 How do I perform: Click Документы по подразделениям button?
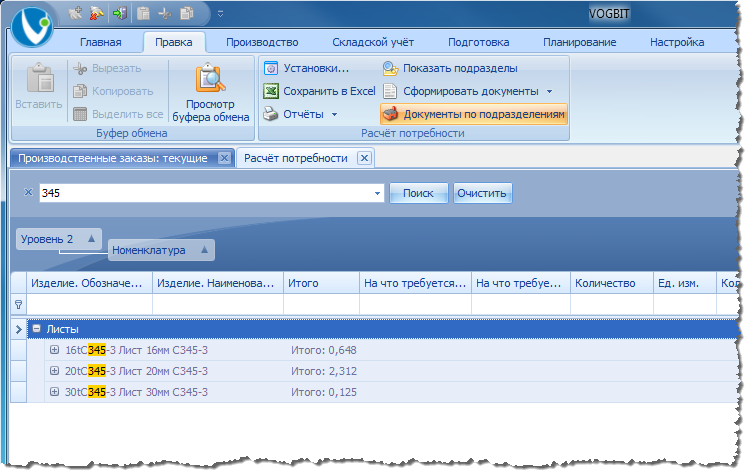[x=474, y=114]
